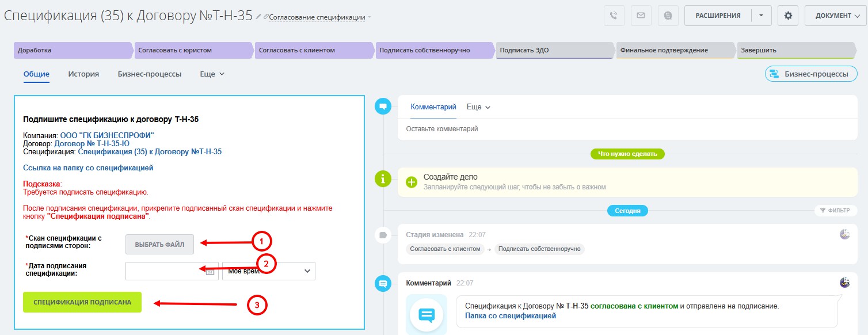Screen dimensions: 868x335
Task: Open the chat bubble icon in header
Action: (x=668, y=16)
